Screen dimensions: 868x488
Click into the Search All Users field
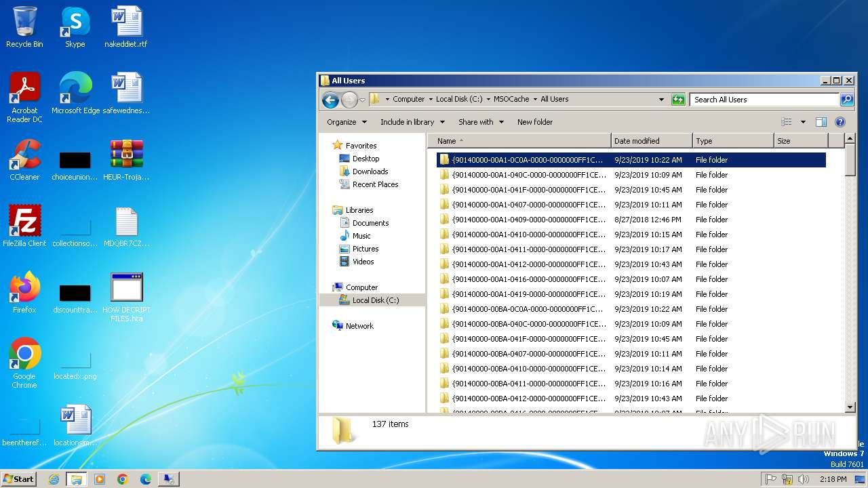click(x=765, y=100)
